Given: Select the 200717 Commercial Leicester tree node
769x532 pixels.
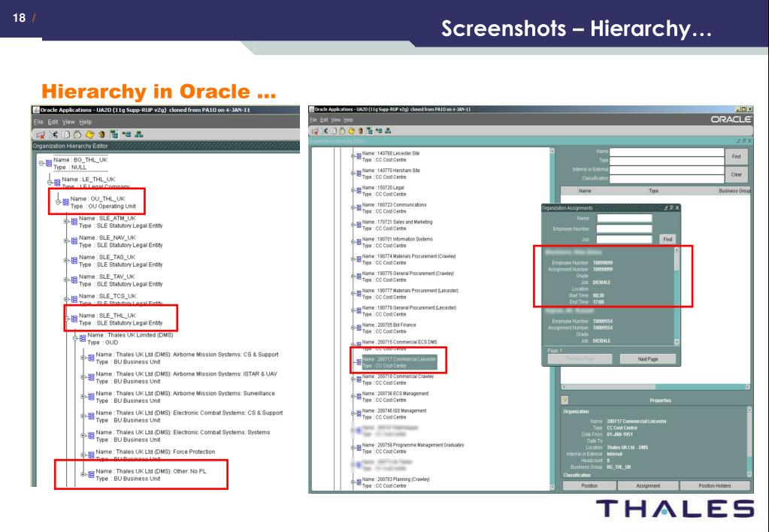Looking at the screenshot, I should click(x=398, y=362).
